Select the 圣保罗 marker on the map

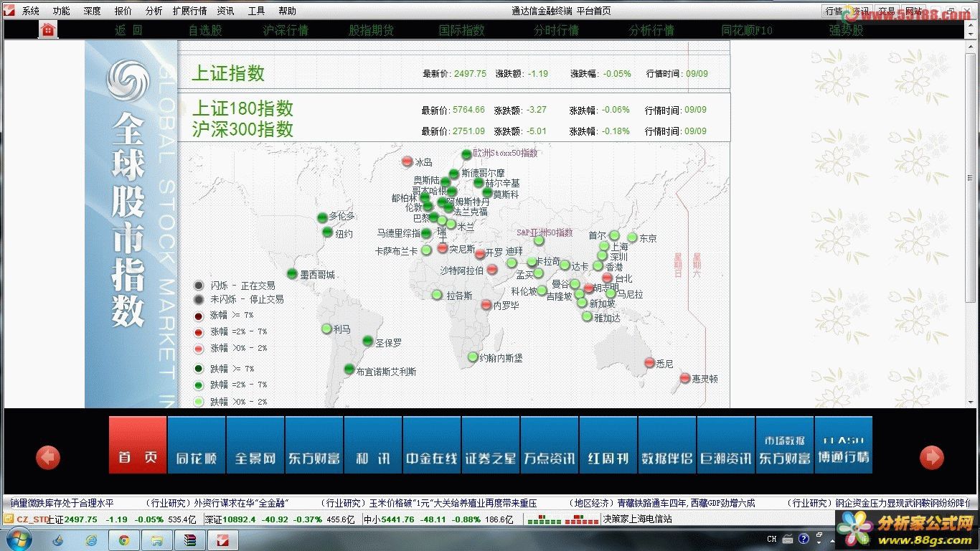click(x=368, y=341)
